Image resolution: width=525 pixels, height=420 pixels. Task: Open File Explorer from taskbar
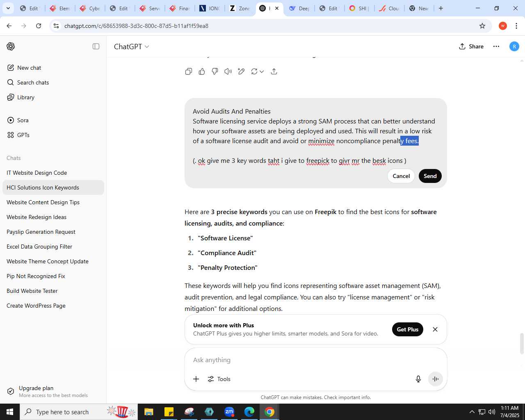point(149,412)
